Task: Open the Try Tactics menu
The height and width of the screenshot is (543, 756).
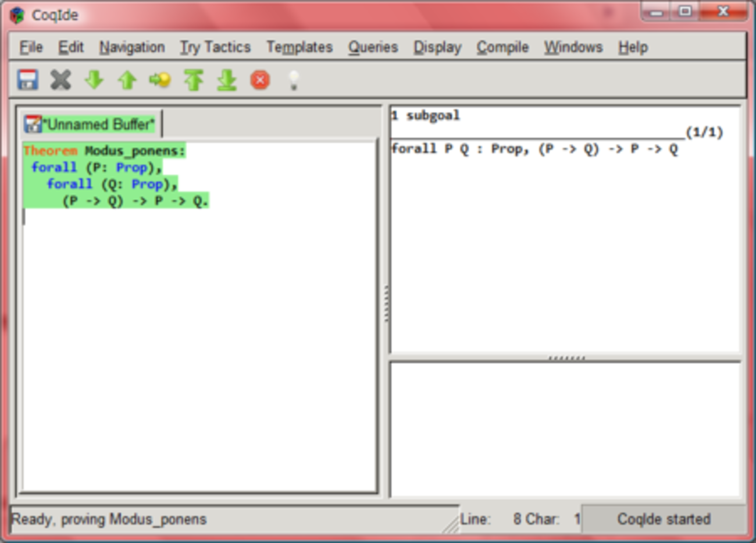Action: coord(215,47)
